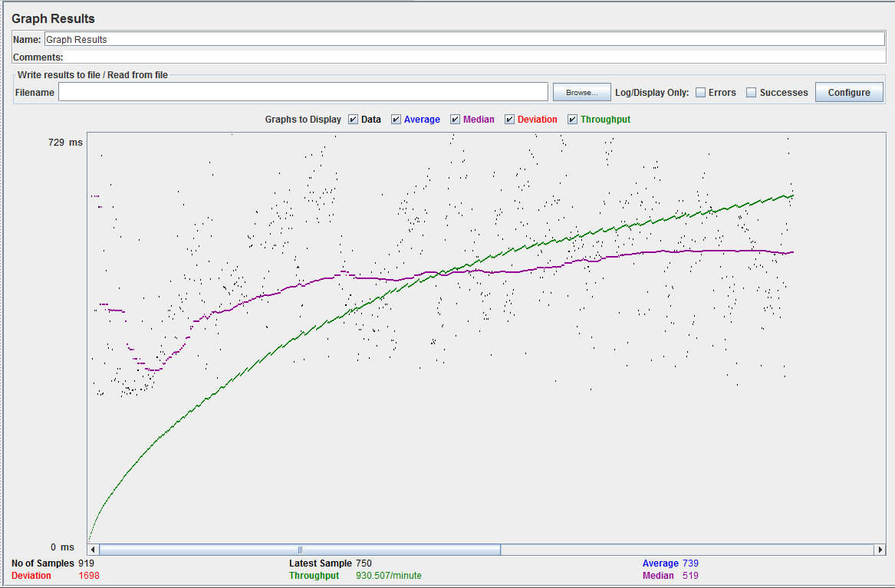
Task: Click the right scroll arrow icon
Action: [880, 549]
